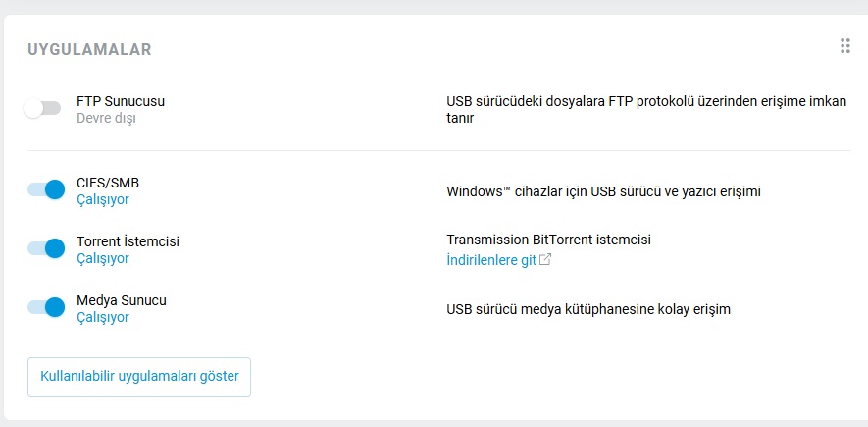Open the Çalışıyor status under CIFS/SMB
This screenshot has width=868, height=427.
point(103,199)
